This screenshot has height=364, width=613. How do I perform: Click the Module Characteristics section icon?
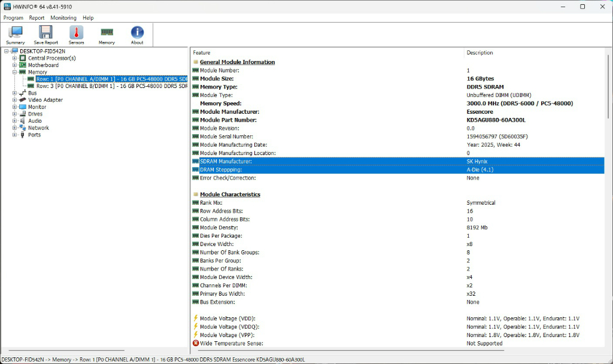click(x=196, y=195)
